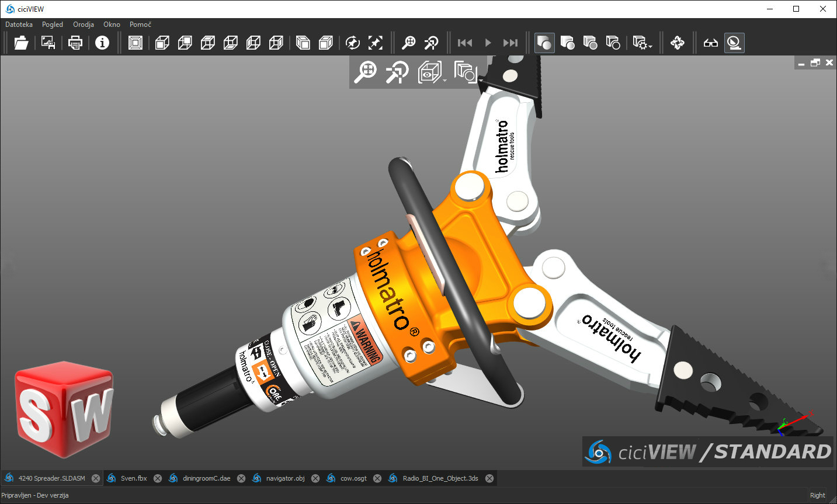This screenshot has height=504, width=837.
Task: Choose the first cube face view icon
Action: 162,43
